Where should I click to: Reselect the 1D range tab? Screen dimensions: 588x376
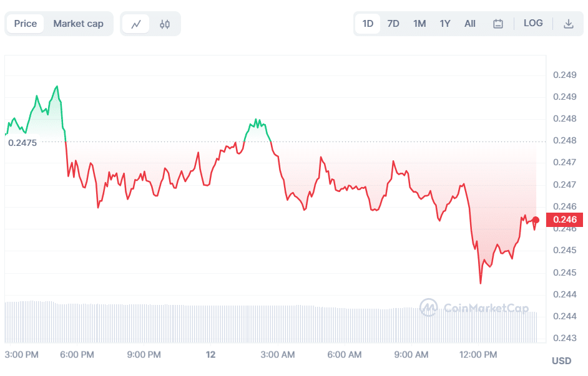tap(367, 23)
